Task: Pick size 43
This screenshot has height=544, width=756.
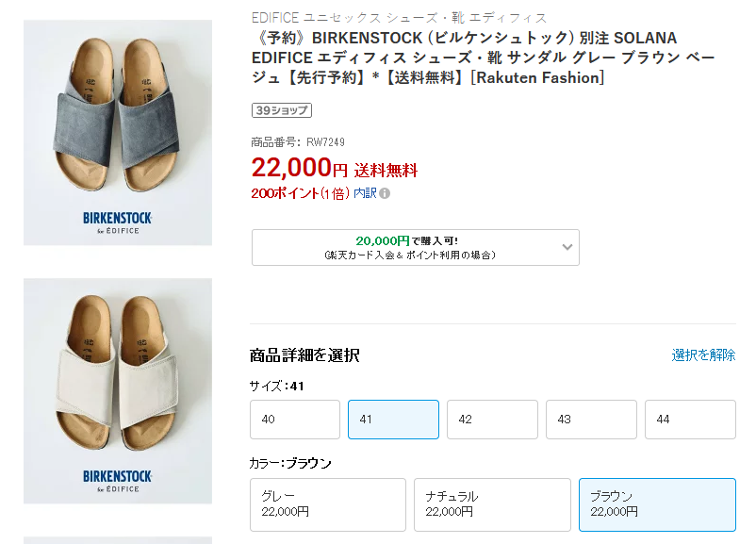Action: pos(591,420)
